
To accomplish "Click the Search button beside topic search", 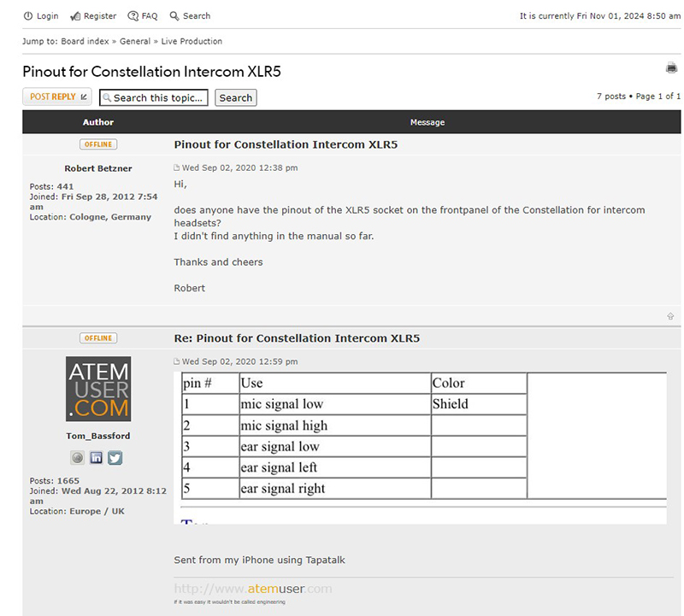I will (235, 98).
